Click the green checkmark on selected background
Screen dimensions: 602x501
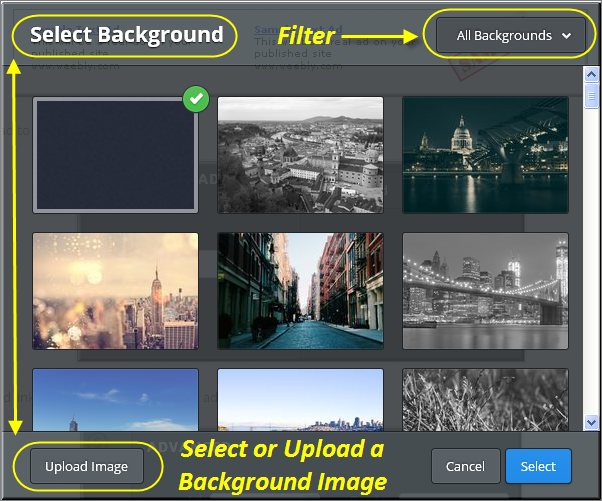195,99
